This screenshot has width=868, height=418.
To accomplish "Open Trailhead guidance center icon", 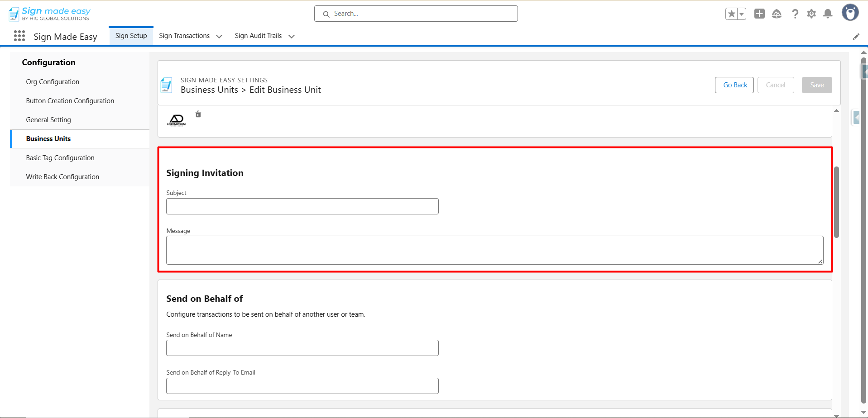I will 777,14.
